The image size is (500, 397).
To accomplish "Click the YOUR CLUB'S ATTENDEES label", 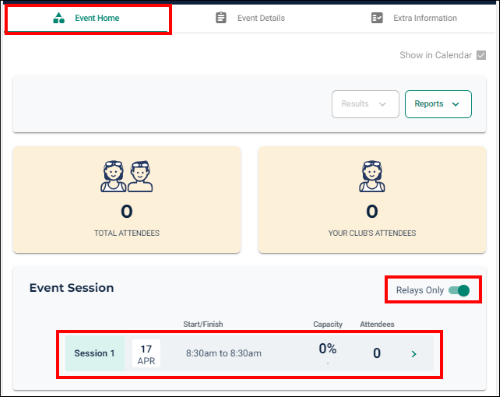I will [x=372, y=233].
